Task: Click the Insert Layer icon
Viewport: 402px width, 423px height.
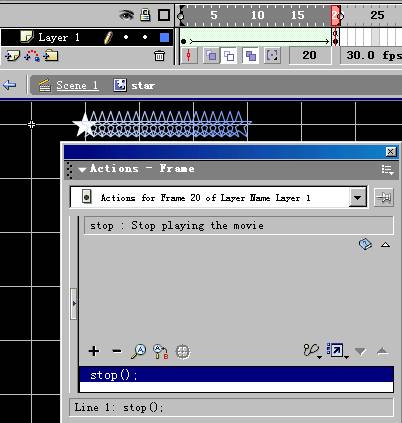Action: pyautogui.click(x=12, y=56)
